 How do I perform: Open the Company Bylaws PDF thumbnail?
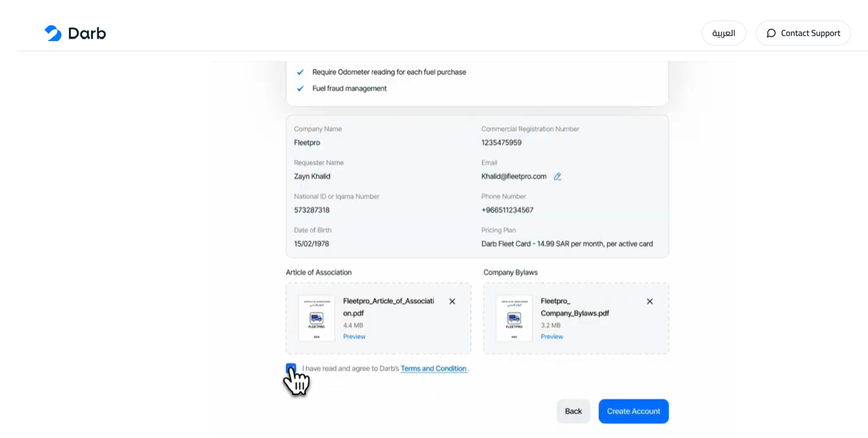click(514, 318)
